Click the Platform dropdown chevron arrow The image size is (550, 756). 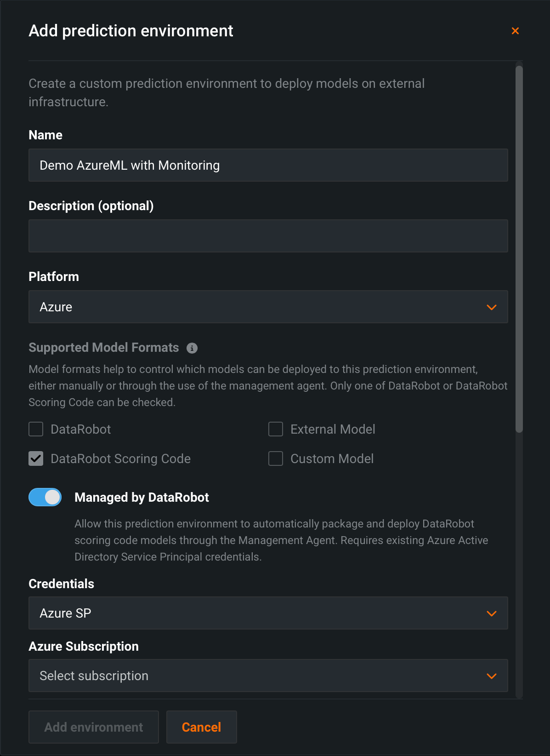tap(491, 307)
